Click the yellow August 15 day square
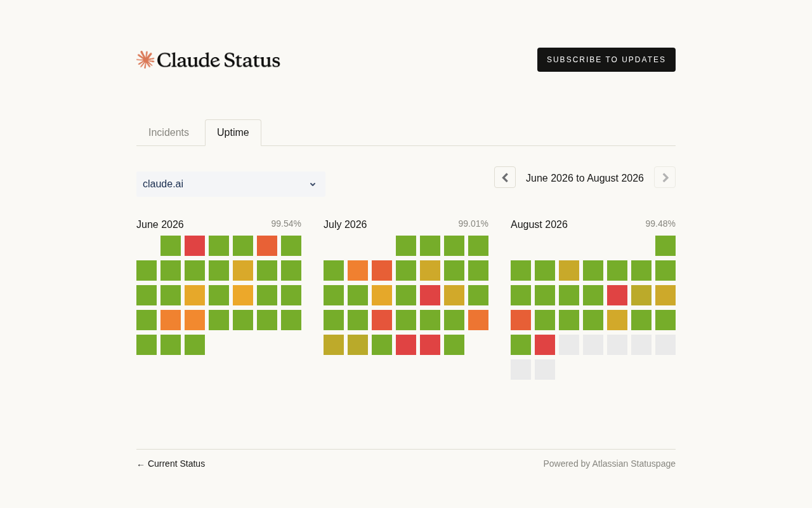The height and width of the screenshot is (508, 812). (665, 295)
